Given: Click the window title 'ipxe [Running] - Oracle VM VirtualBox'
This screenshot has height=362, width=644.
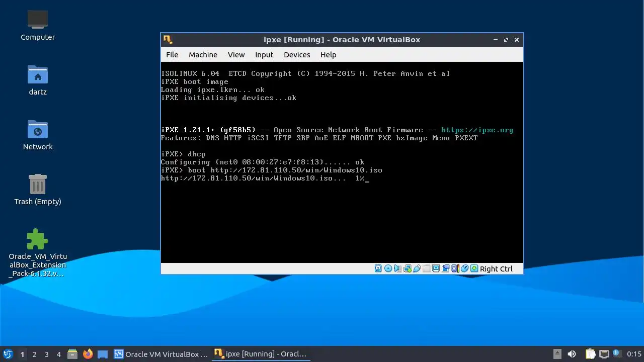Looking at the screenshot, I should click(342, 40).
